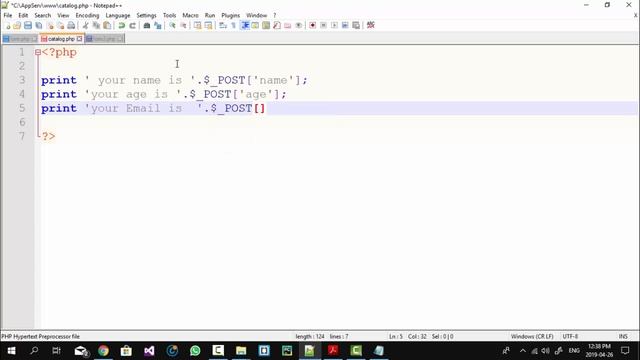
Task: Open the user defined language icon
Action: point(255,25)
